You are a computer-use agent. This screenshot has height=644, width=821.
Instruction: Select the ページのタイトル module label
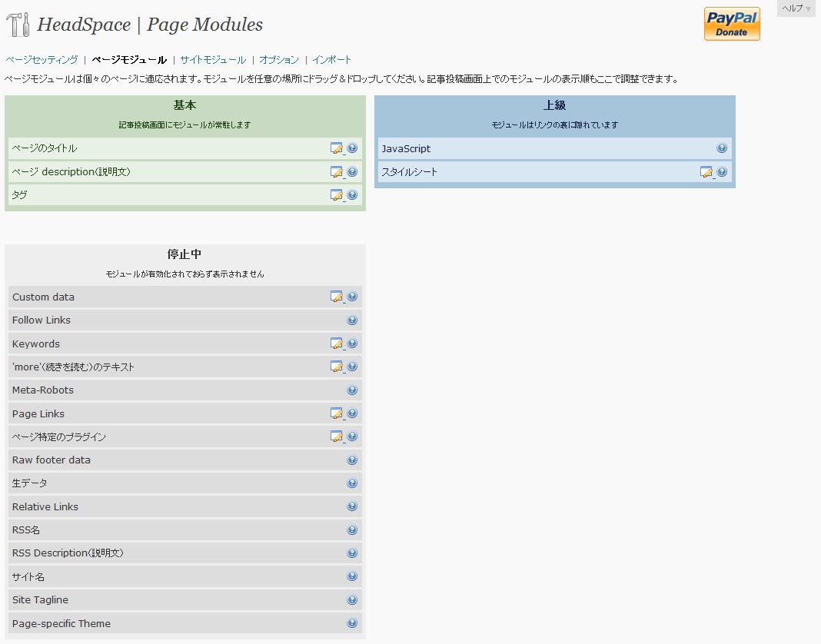point(45,148)
